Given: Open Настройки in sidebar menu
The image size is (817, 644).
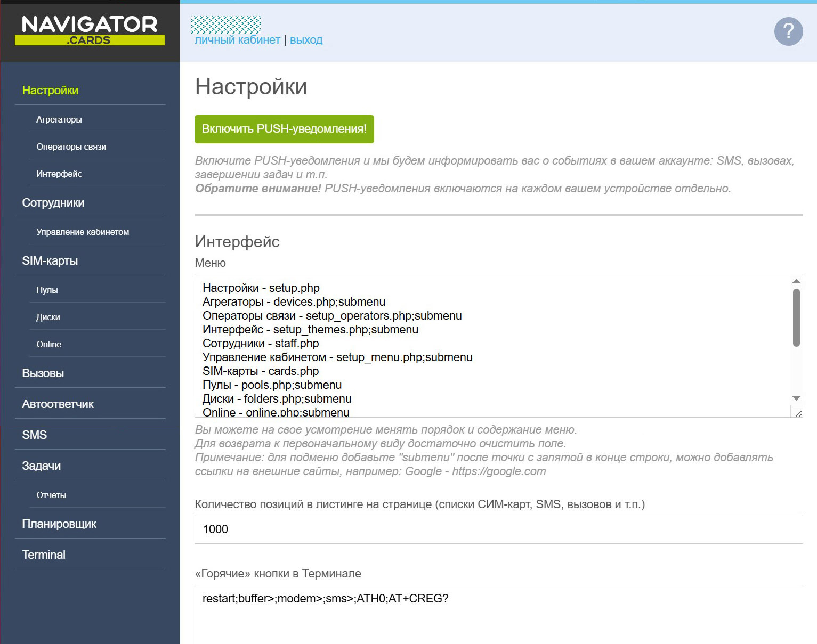Looking at the screenshot, I should [50, 91].
